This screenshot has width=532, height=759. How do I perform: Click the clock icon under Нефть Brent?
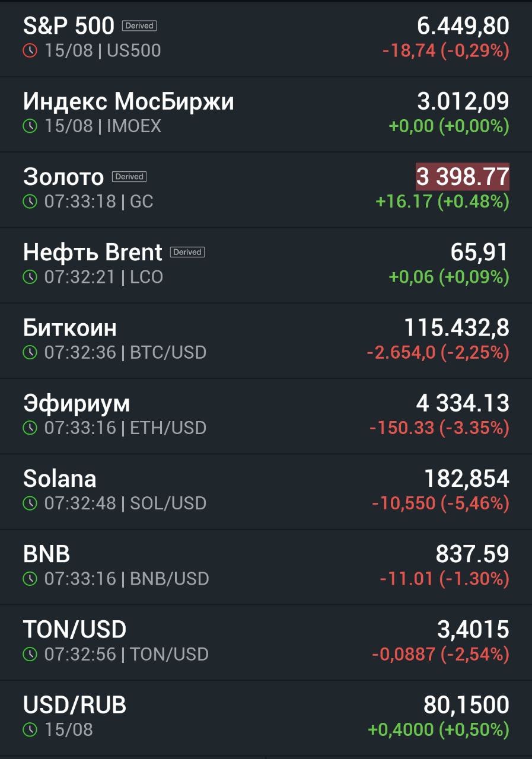click(x=30, y=277)
